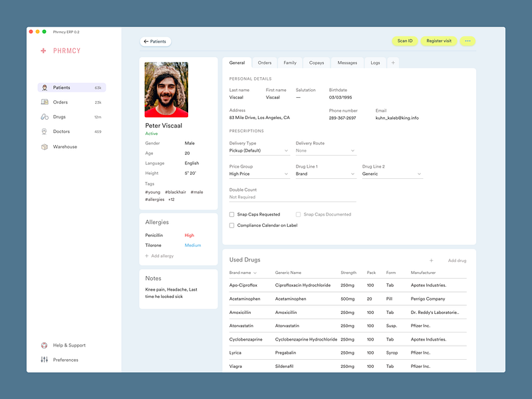Toggle Snap Caps Documented checkbox
The width and height of the screenshot is (532, 399).
(x=298, y=214)
